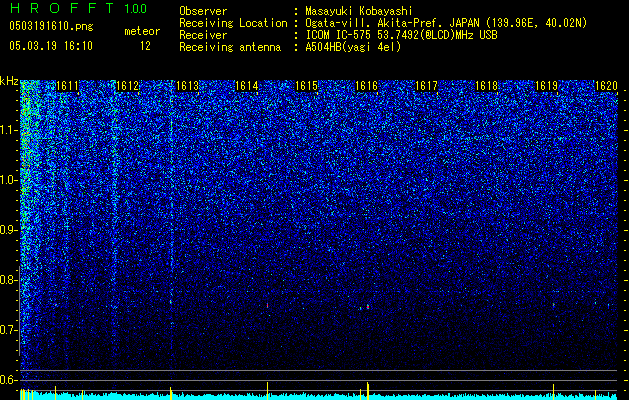Click the 1614 time marker
629x400 pixels.
pyautogui.click(x=246, y=86)
